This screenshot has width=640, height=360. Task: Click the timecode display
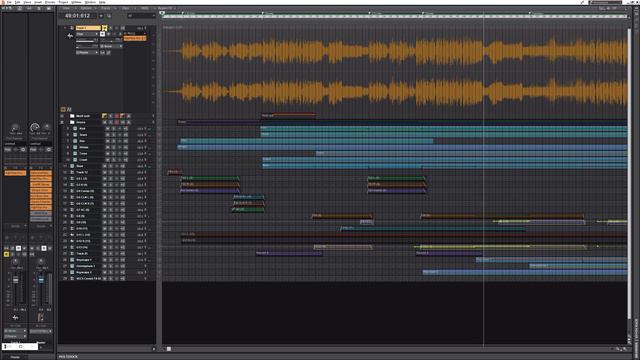(x=78, y=16)
